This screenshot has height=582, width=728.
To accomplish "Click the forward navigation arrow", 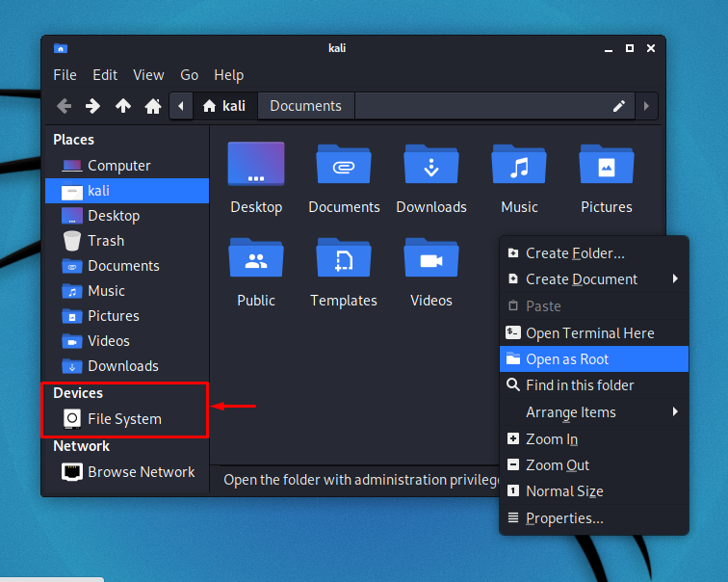I will (x=92, y=106).
